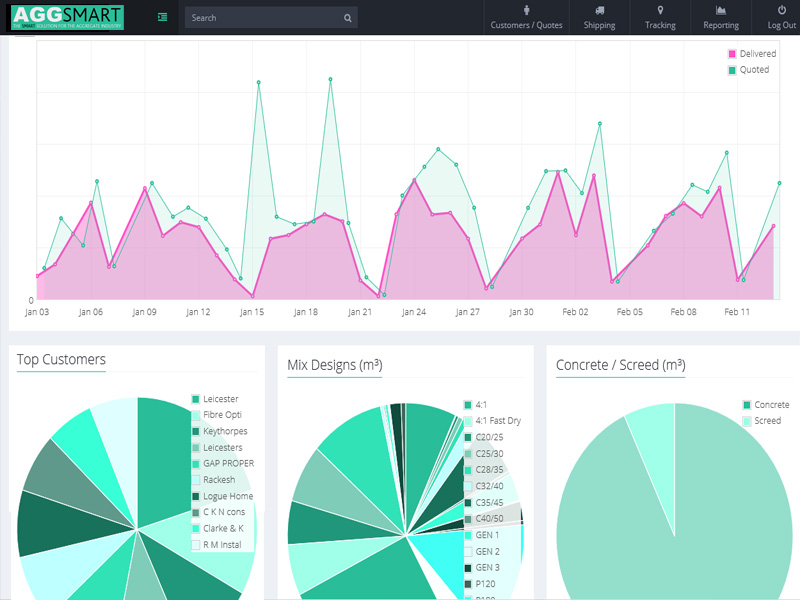Toggle Fibre Opti legend entry
Screen dimensions: 800x600
217,415
